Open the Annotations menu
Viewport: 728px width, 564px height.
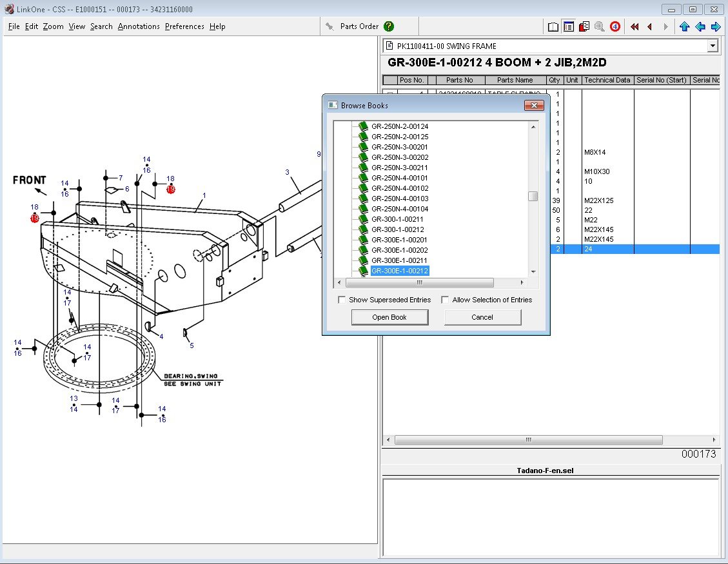139,26
